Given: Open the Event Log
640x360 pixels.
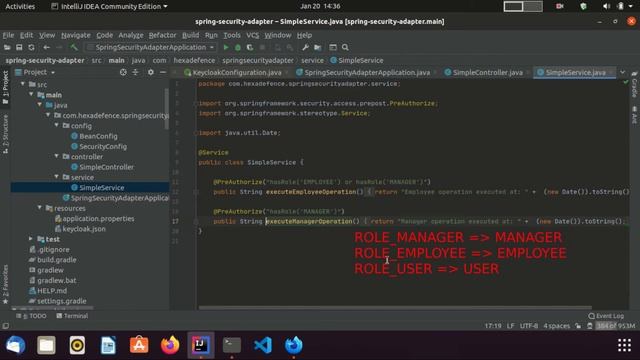Looking at the screenshot, I should point(606,316).
